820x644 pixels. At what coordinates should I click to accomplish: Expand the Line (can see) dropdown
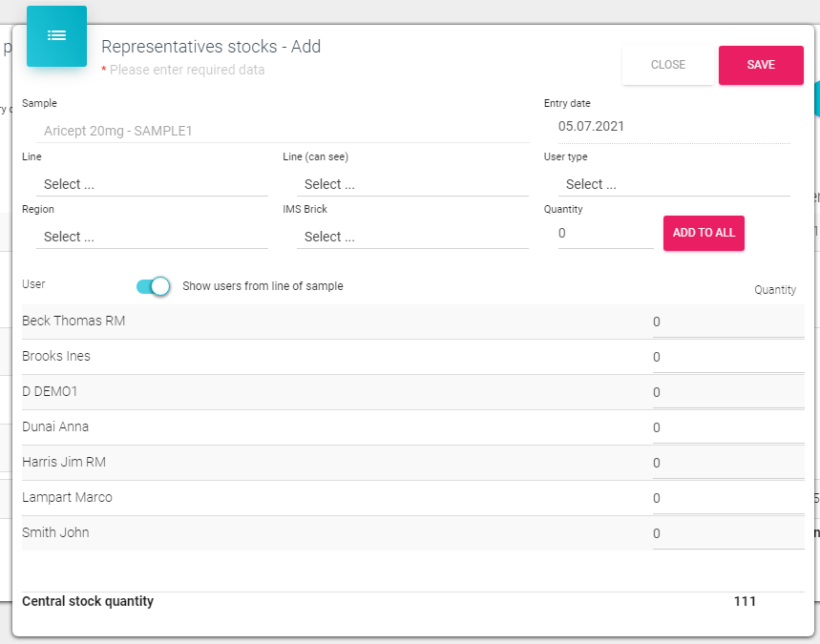pos(412,184)
